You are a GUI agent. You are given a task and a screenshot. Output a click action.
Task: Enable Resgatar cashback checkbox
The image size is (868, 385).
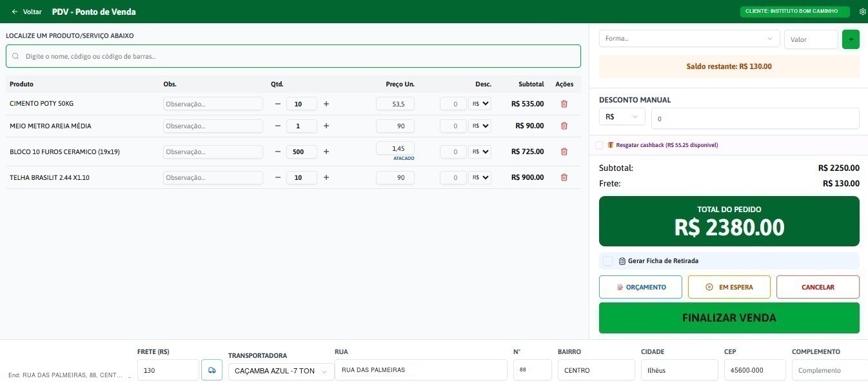[599, 145]
